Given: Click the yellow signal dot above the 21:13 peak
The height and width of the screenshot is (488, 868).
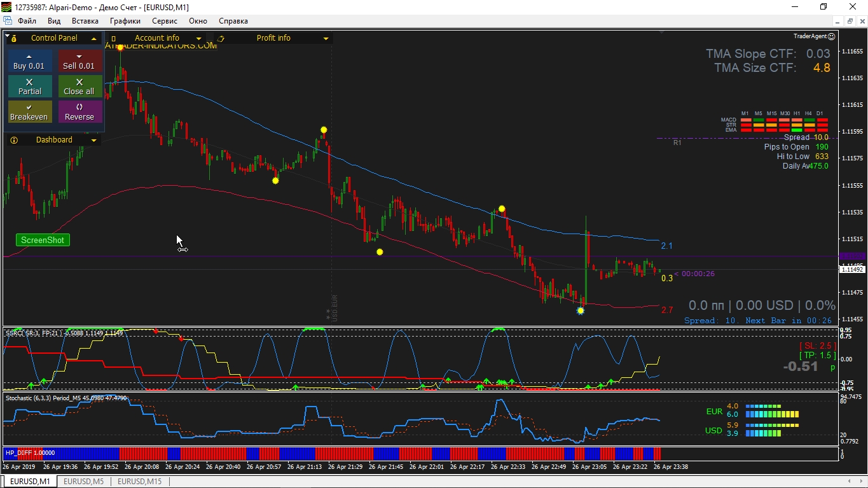Looking at the screenshot, I should pyautogui.click(x=324, y=130).
